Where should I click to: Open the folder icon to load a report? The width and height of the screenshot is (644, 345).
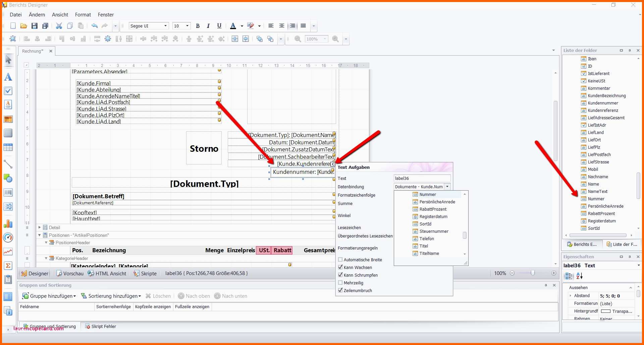tap(23, 26)
